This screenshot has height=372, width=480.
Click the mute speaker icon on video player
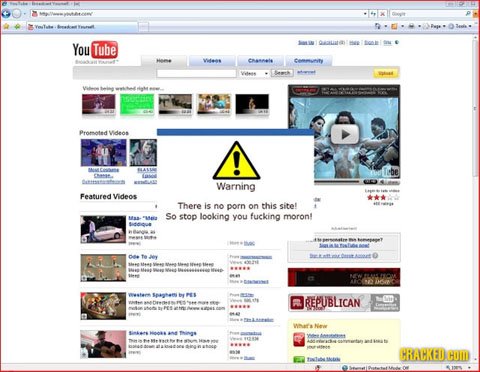click(x=382, y=182)
